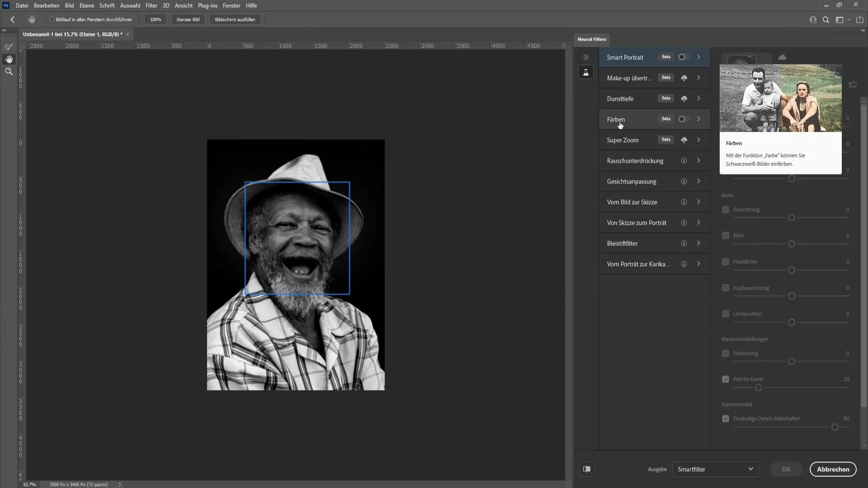Screen dimensions: 868x488
Task: Uncheck Eindeutige Details beibehalten checkbox
Action: 726,418
